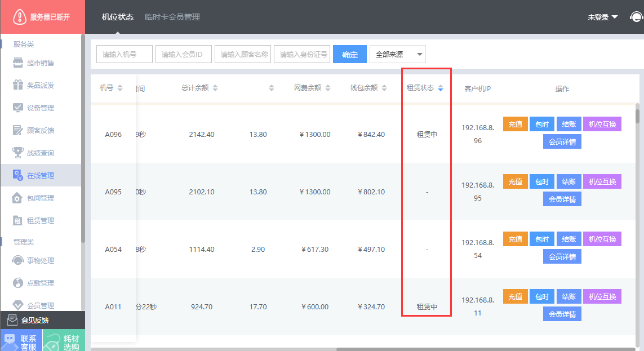The height and width of the screenshot is (351, 644).
Task: Click 操作 column header
Action: (x=562, y=88)
